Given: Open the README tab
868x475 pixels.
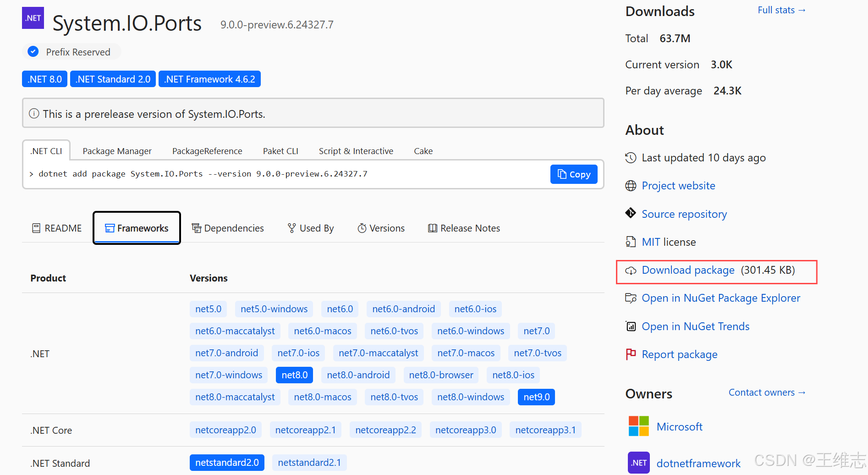Looking at the screenshot, I should [x=57, y=228].
